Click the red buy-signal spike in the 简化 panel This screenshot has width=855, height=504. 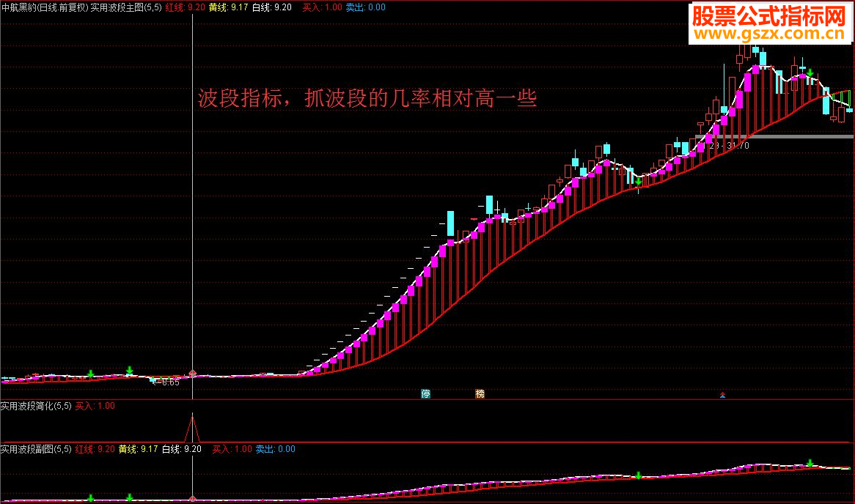192,429
